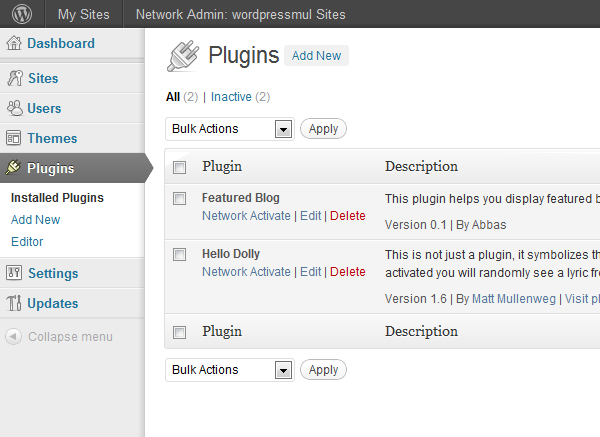The width and height of the screenshot is (600, 437).
Task: Click the Description column label in footer
Action: click(x=421, y=331)
